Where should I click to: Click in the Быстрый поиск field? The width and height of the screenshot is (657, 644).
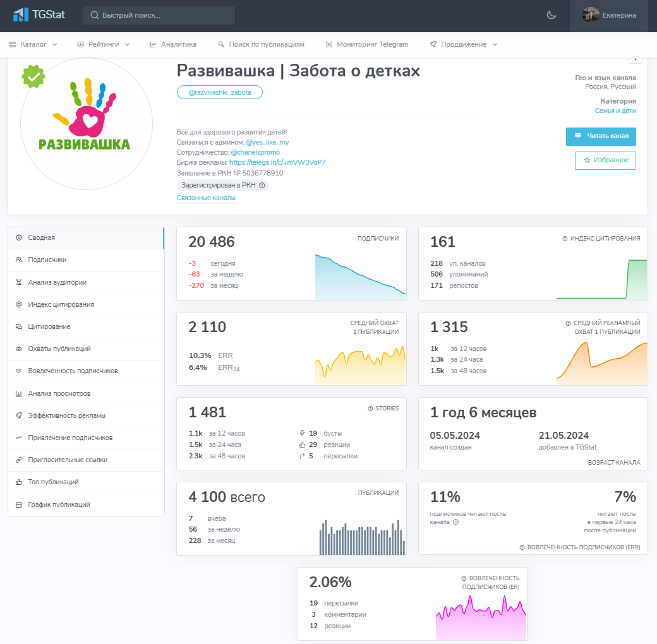point(164,15)
